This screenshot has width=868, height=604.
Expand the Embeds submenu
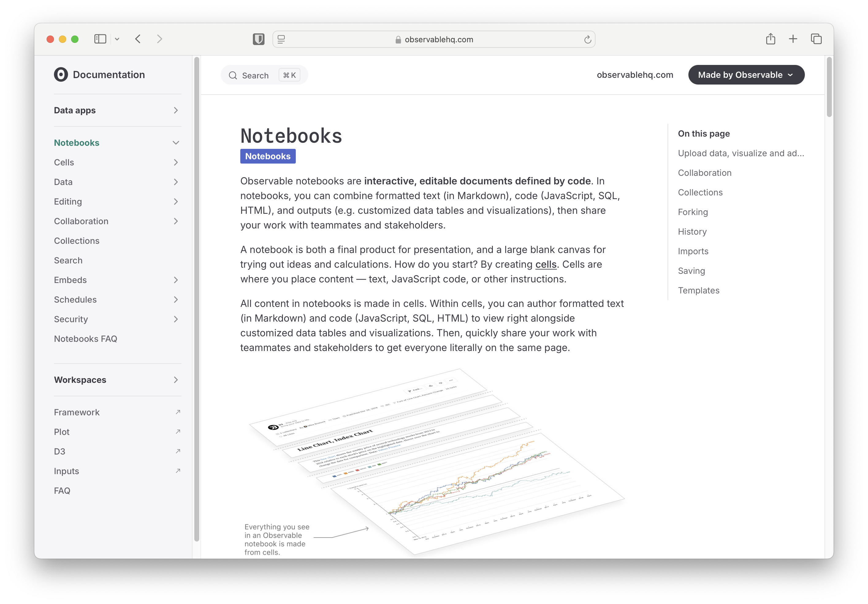click(x=176, y=280)
